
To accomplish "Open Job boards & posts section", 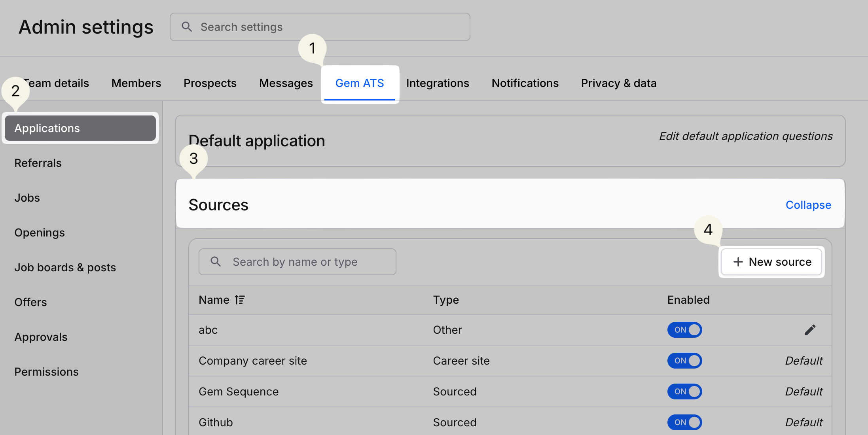I will [x=65, y=267].
